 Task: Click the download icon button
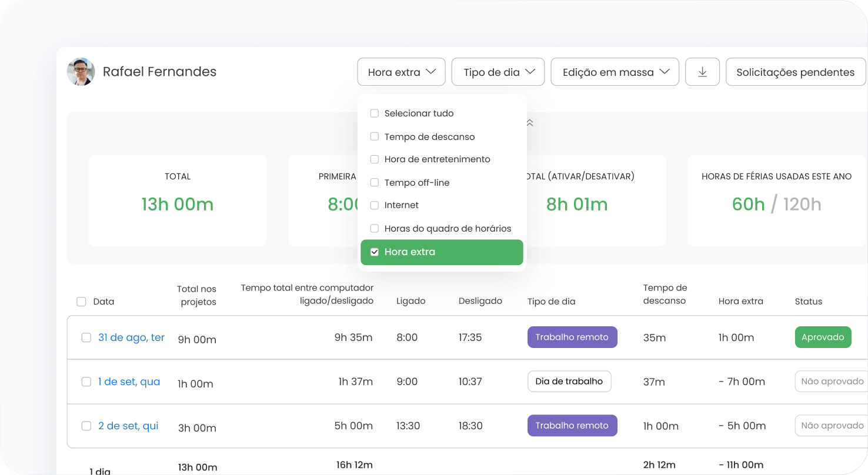click(x=702, y=72)
